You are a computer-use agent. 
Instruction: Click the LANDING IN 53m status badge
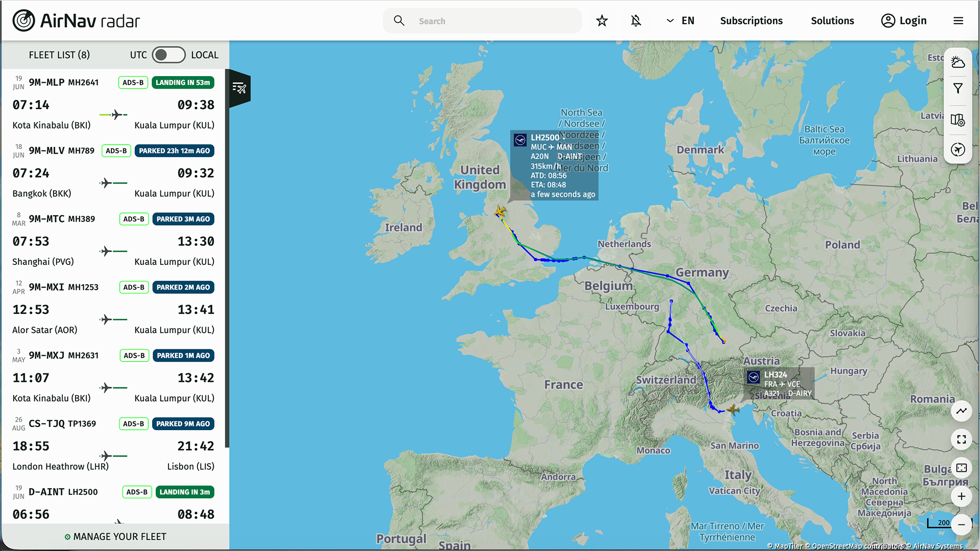pyautogui.click(x=183, y=83)
